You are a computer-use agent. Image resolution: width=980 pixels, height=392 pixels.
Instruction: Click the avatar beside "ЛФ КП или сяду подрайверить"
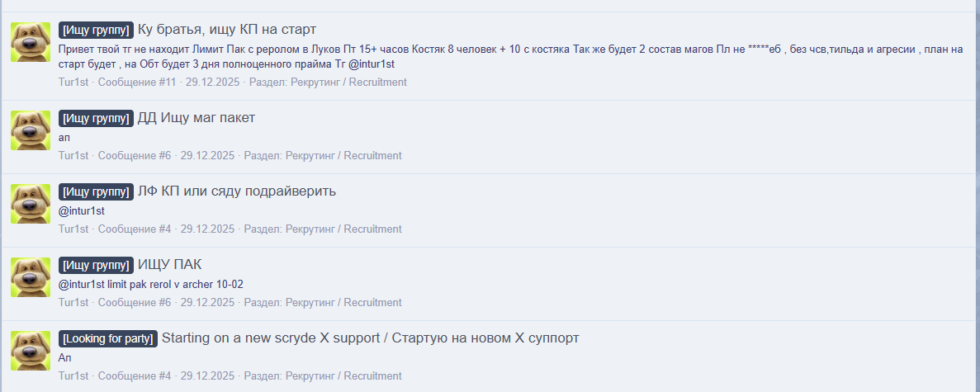coord(31,204)
